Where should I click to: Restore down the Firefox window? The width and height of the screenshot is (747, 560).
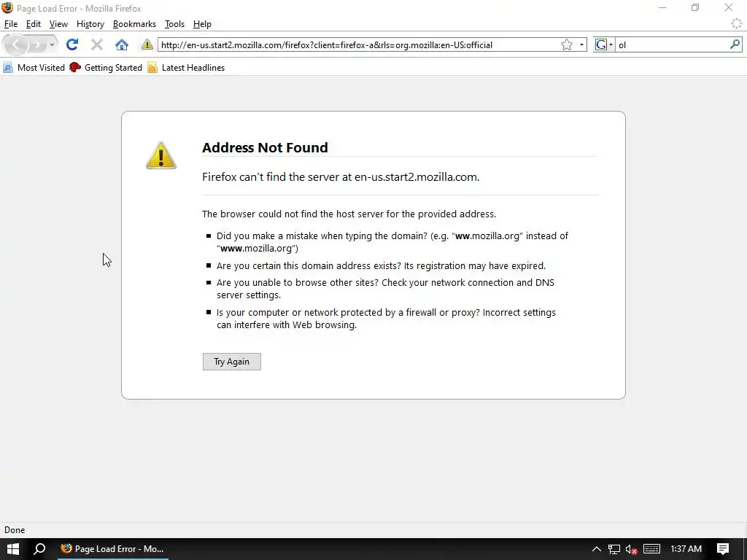point(695,8)
